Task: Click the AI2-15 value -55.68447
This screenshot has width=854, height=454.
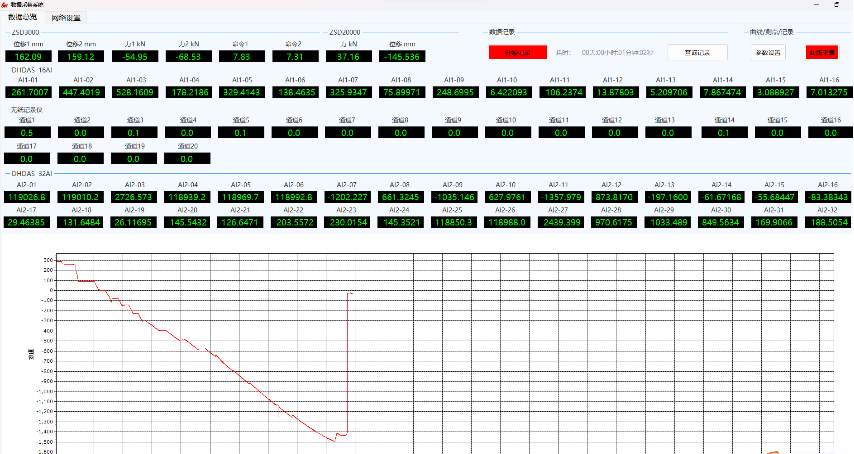Action: tap(774, 197)
